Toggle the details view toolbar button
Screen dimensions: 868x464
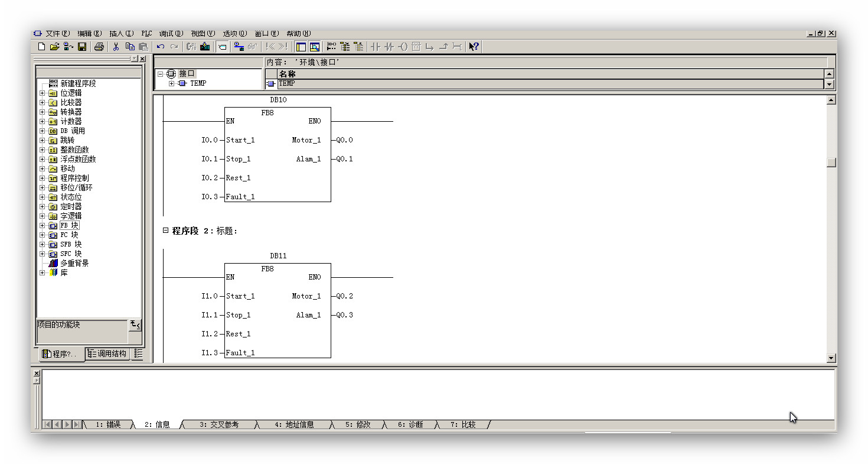(x=315, y=47)
